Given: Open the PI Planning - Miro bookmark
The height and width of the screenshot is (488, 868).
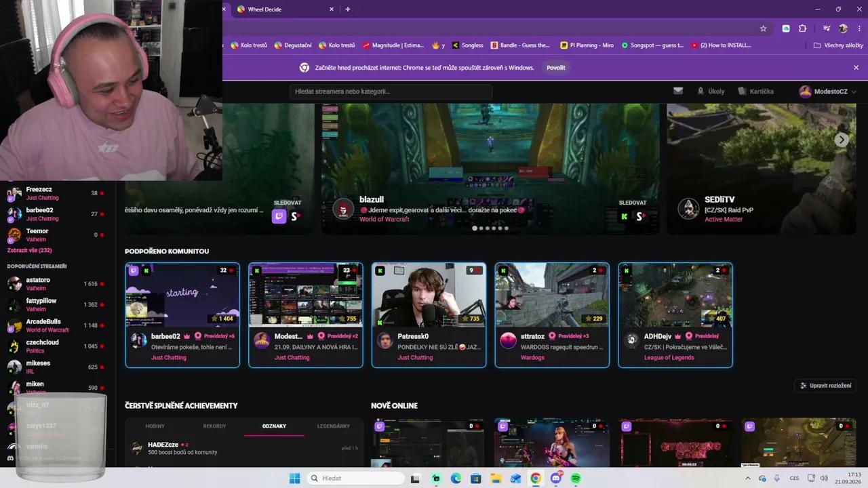Looking at the screenshot, I should pyautogui.click(x=587, y=45).
